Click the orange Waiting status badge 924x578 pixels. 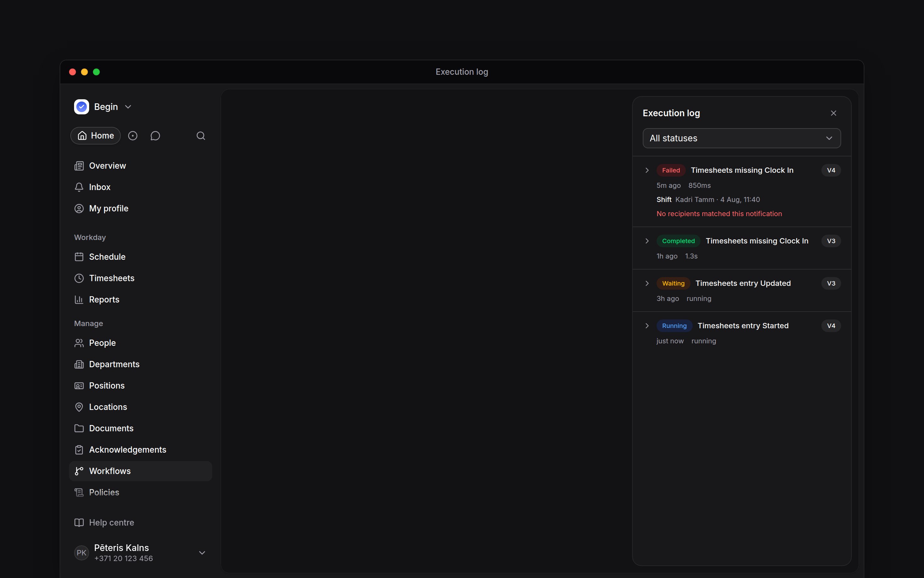(673, 284)
